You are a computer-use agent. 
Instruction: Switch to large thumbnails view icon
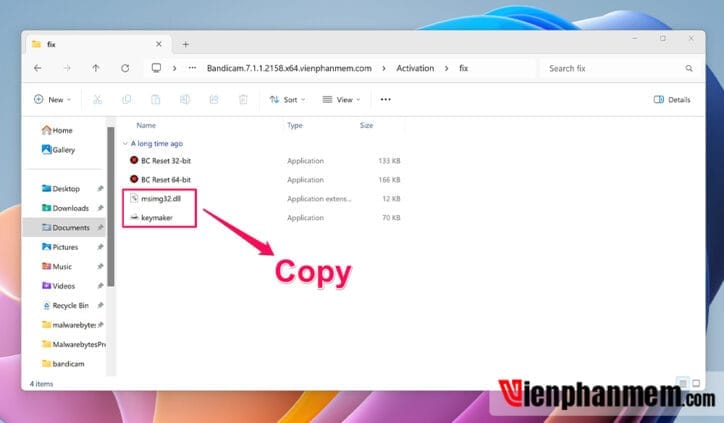point(696,383)
